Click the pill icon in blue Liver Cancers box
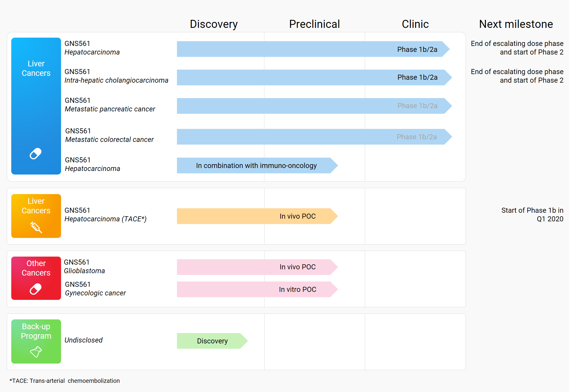The width and height of the screenshot is (569, 392). [x=36, y=153]
